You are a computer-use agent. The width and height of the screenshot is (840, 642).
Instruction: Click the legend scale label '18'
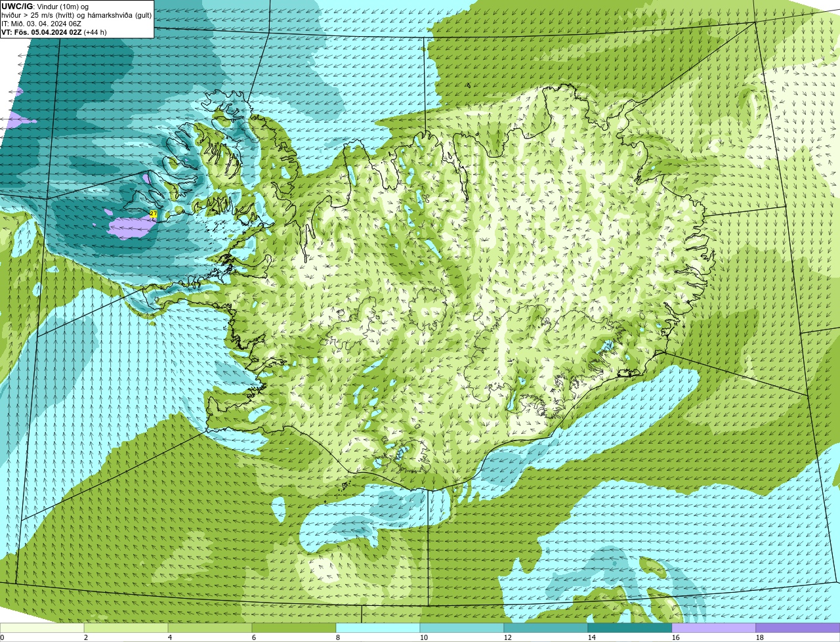tap(760, 637)
